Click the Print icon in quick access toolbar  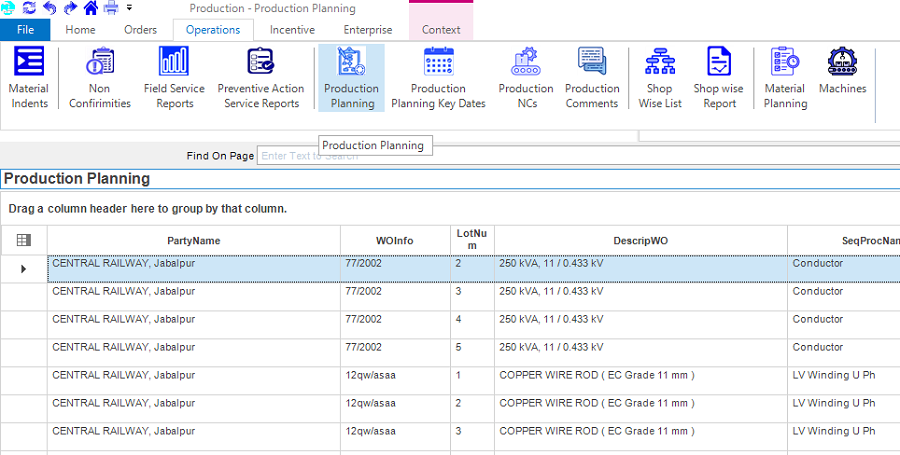pos(111,8)
